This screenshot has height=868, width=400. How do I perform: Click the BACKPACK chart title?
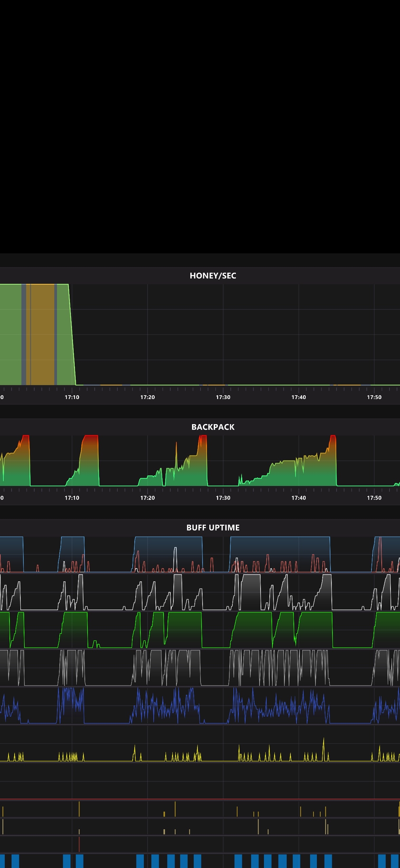click(213, 427)
